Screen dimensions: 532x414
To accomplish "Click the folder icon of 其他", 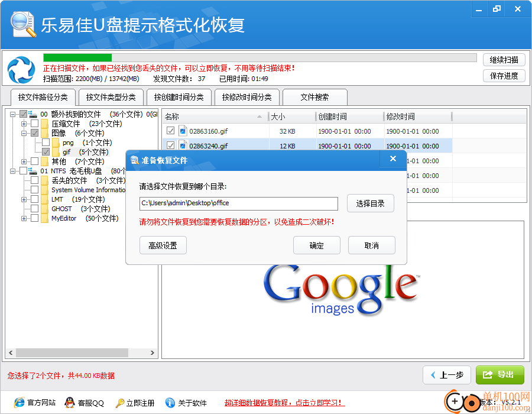I will (x=44, y=161).
